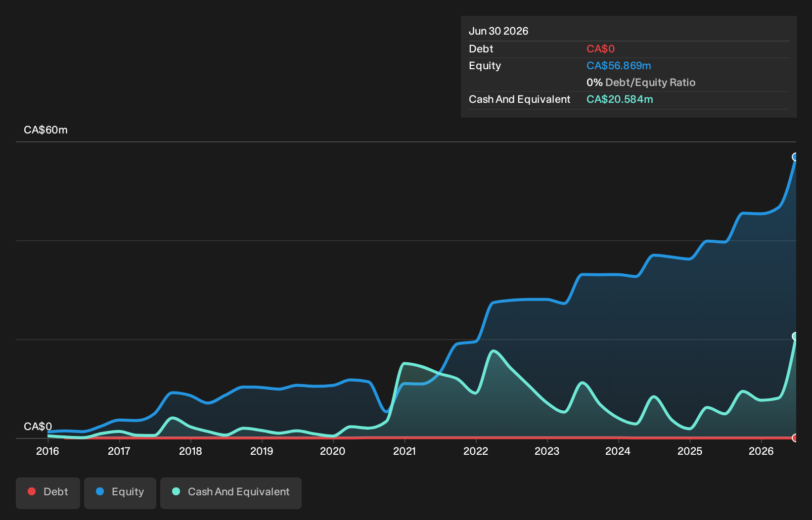Image resolution: width=812 pixels, height=520 pixels.
Task: Click the 2024 x-axis label
Action: (618, 451)
